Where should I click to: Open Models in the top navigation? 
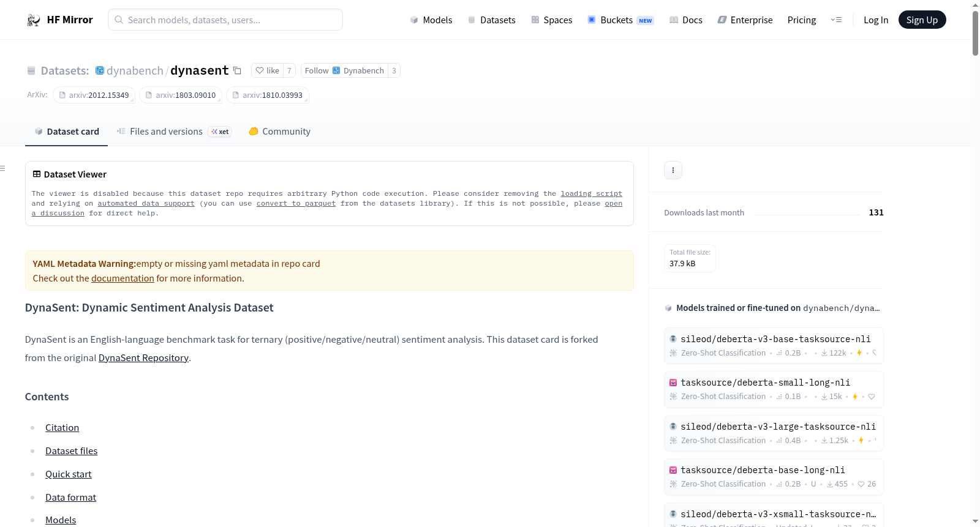(431, 20)
